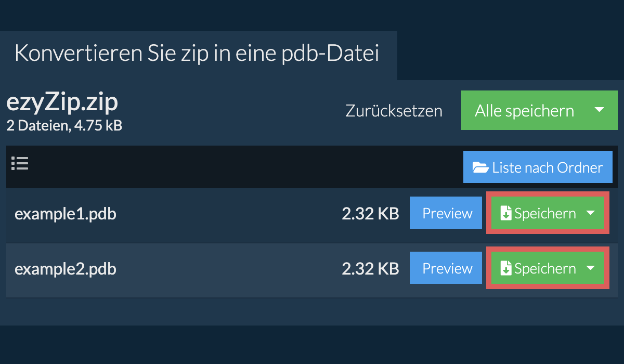Click the 2.32 KB size of example1.pdb

[370, 214]
